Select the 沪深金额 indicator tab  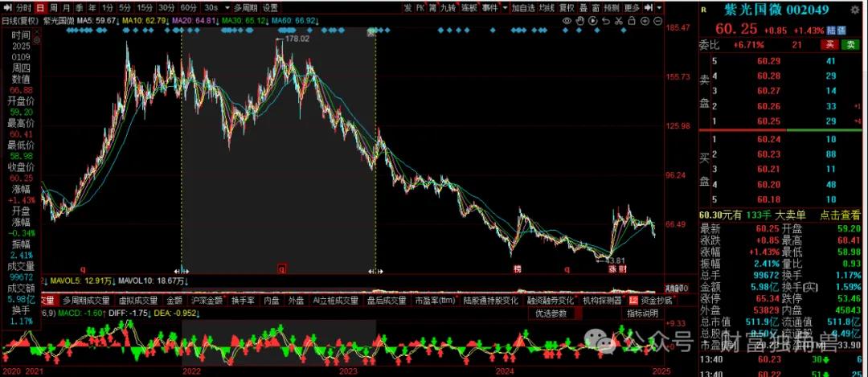[207, 301]
